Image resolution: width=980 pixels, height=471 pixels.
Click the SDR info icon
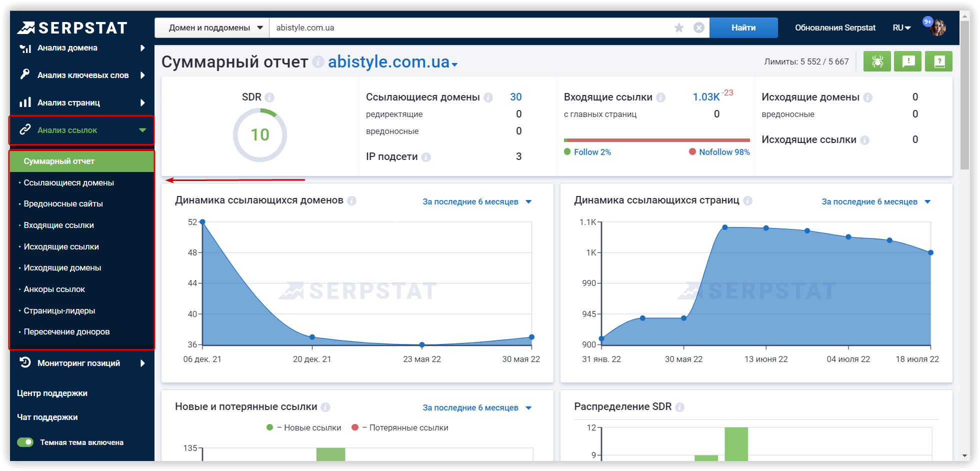[x=269, y=97]
